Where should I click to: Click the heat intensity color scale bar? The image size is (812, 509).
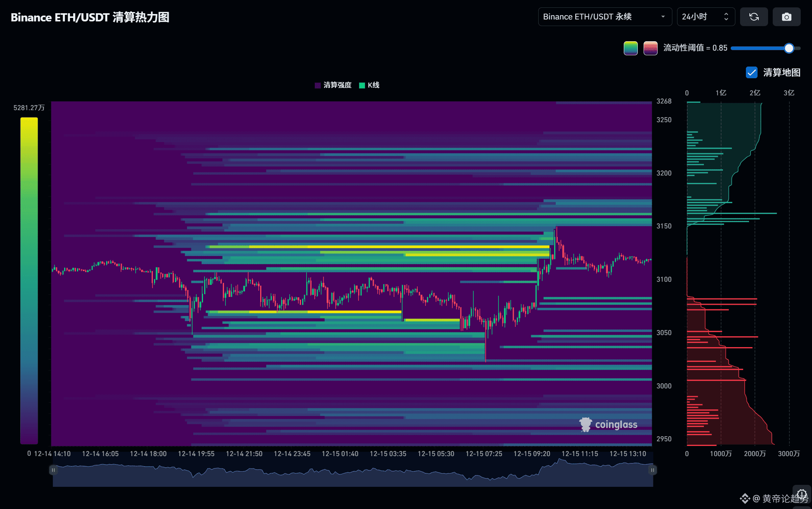(29, 280)
